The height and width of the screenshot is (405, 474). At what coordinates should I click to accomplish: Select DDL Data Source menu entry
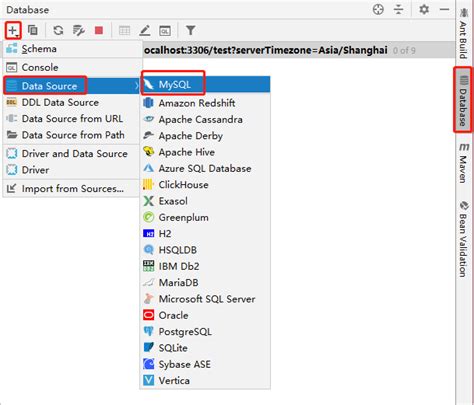point(72,102)
